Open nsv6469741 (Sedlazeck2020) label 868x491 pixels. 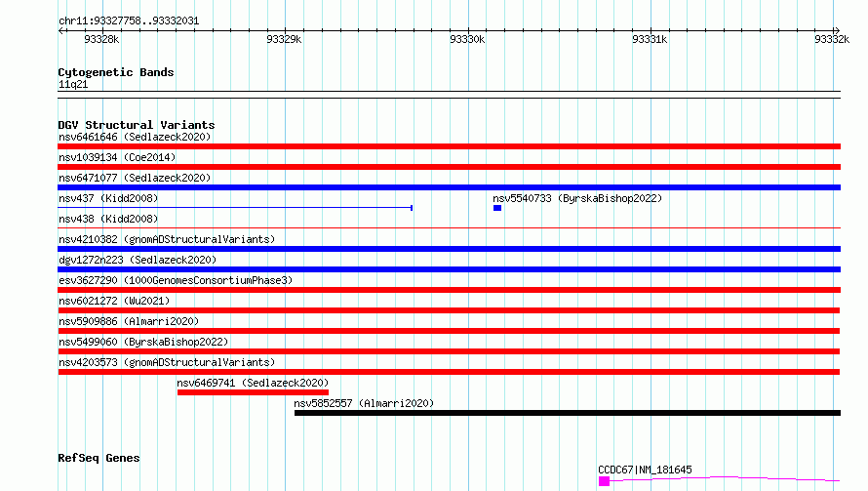point(253,383)
